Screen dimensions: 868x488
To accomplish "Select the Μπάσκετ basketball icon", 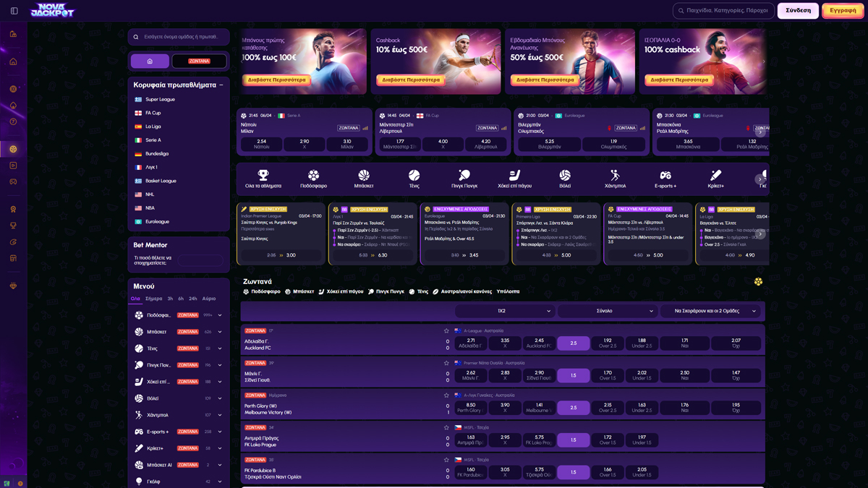I will pyautogui.click(x=364, y=176).
